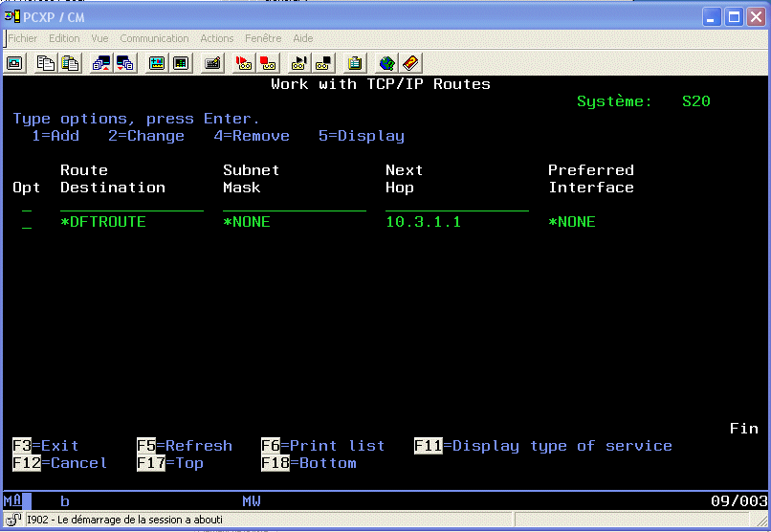Open the globe help support icon
Image resolution: width=771 pixels, height=532 pixels.
387,63
